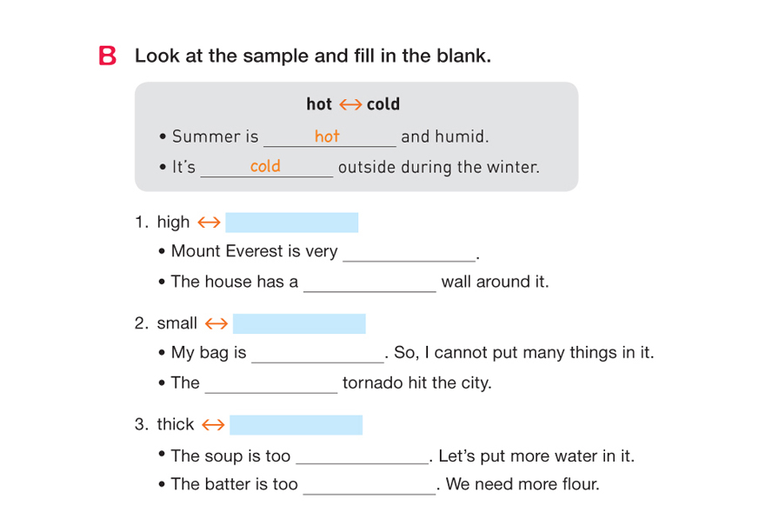Click the blank after Mount Everest is very
The height and width of the screenshot is (532, 759).
coord(409,253)
